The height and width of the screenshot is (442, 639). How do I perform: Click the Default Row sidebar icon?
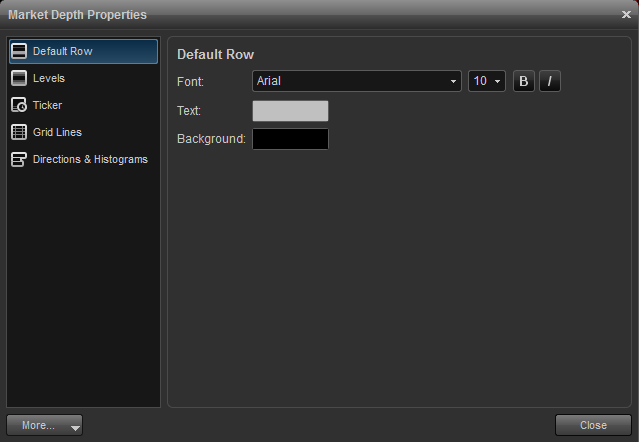19,51
